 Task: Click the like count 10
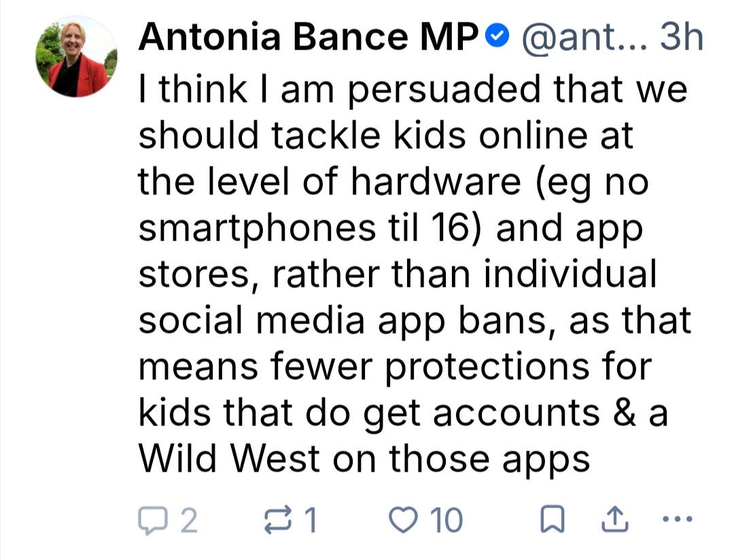447,521
